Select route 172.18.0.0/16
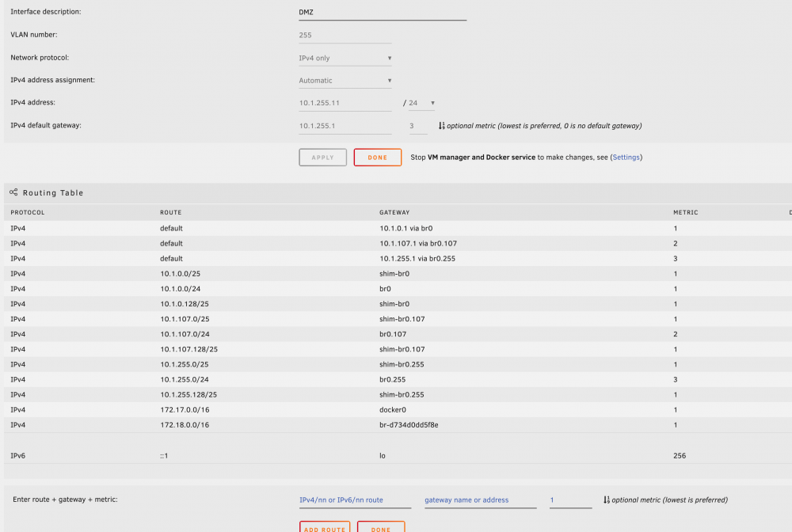 (x=185, y=425)
